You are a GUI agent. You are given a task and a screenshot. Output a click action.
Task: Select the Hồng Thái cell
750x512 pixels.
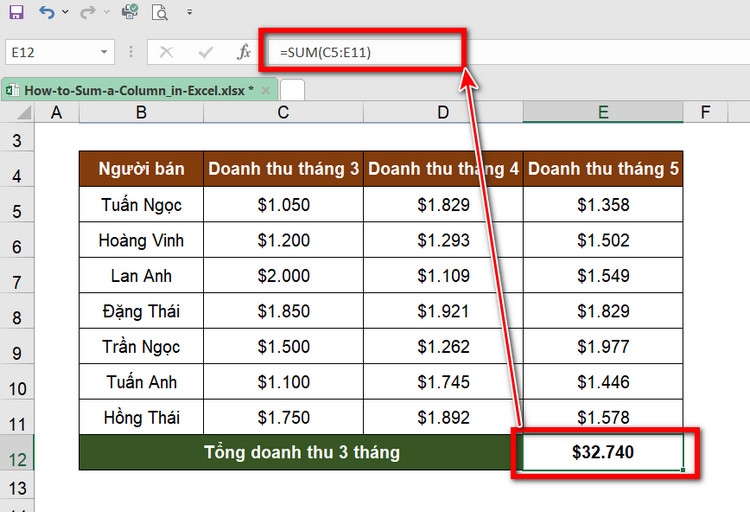pos(141,417)
